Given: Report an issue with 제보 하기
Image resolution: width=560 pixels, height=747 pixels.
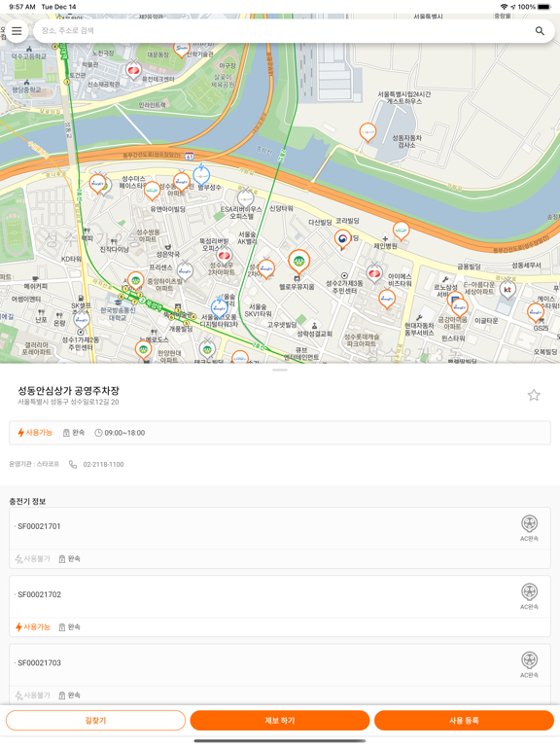Looking at the screenshot, I should (x=280, y=721).
